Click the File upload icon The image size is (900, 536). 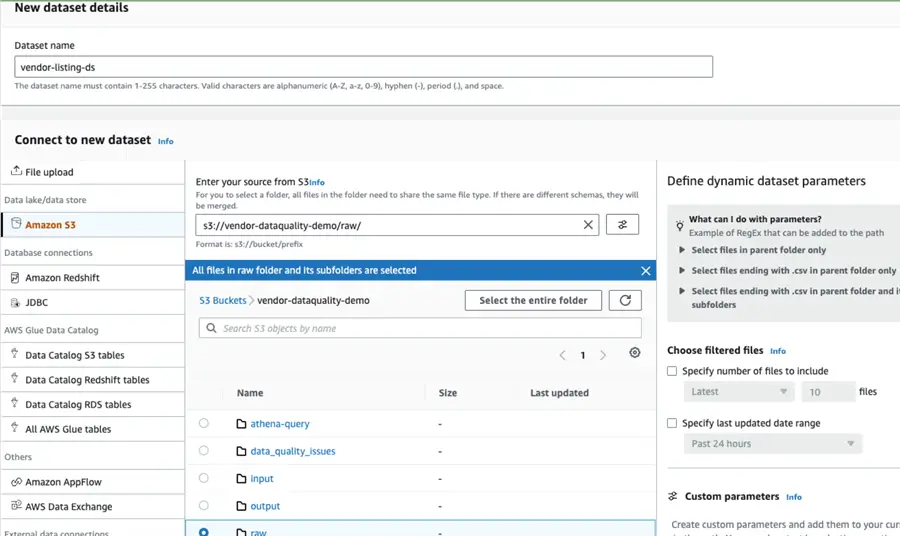coord(16,170)
